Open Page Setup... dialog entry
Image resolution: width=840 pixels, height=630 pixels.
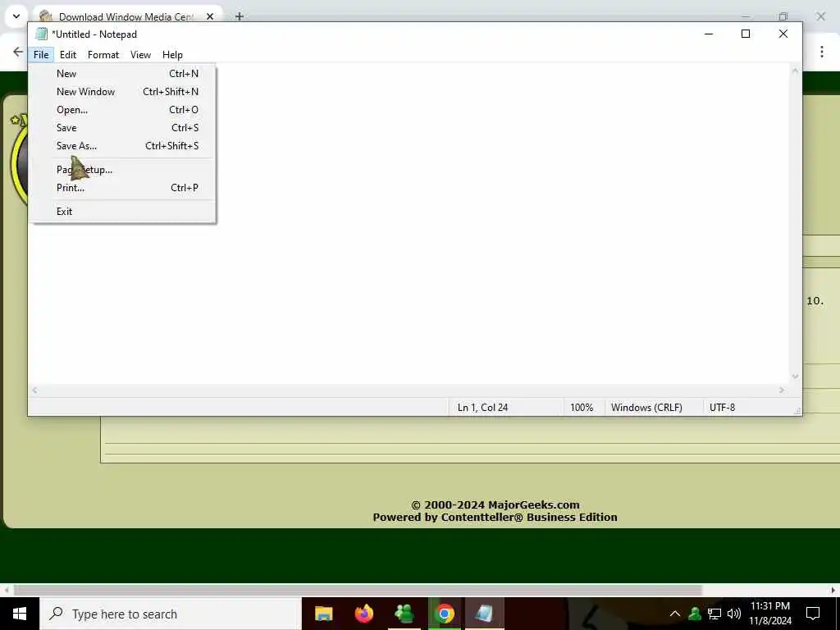click(124, 170)
